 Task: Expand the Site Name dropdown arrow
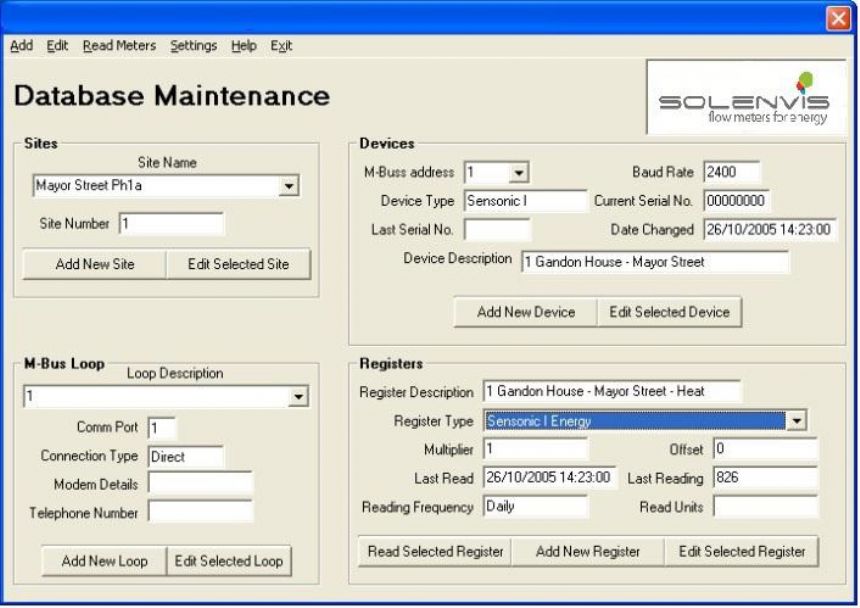tap(288, 186)
